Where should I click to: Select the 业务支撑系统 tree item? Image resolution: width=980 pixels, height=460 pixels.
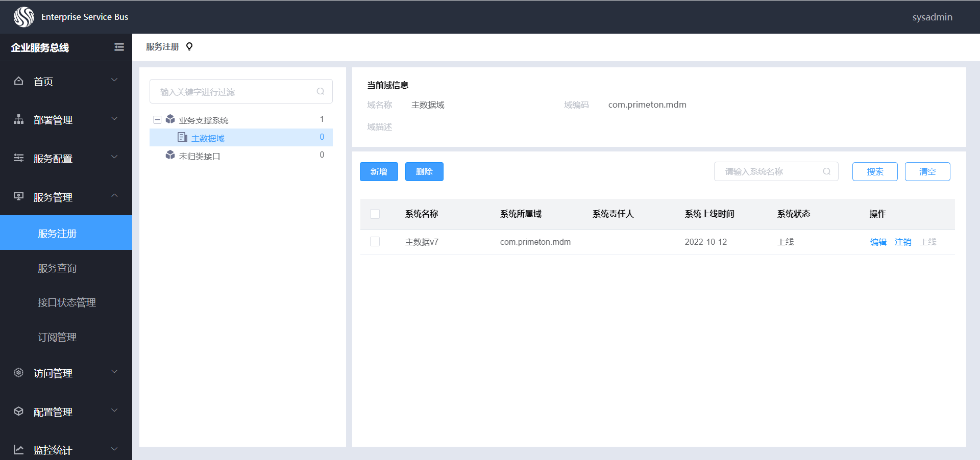pyautogui.click(x=241, y=119)
